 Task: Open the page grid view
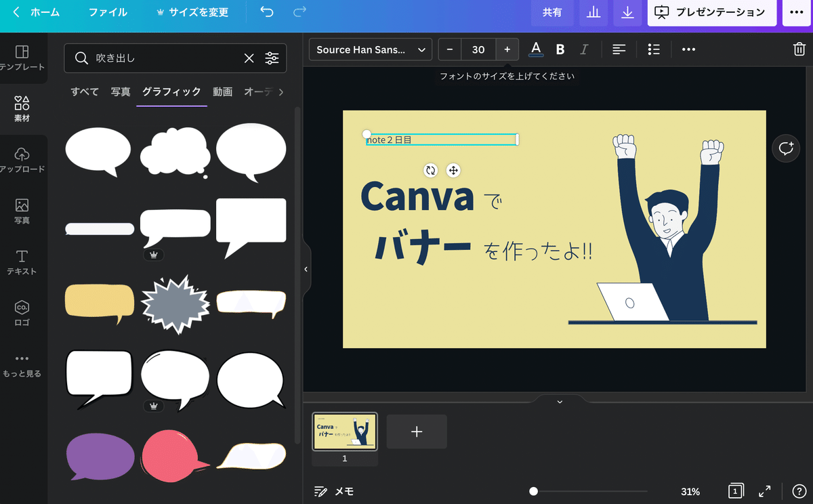(x=736, y=491)
